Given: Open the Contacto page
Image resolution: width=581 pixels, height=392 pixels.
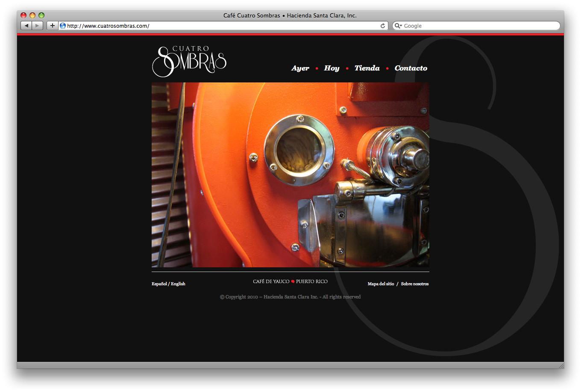Looking at the screenshot, I should pos(411,68).
